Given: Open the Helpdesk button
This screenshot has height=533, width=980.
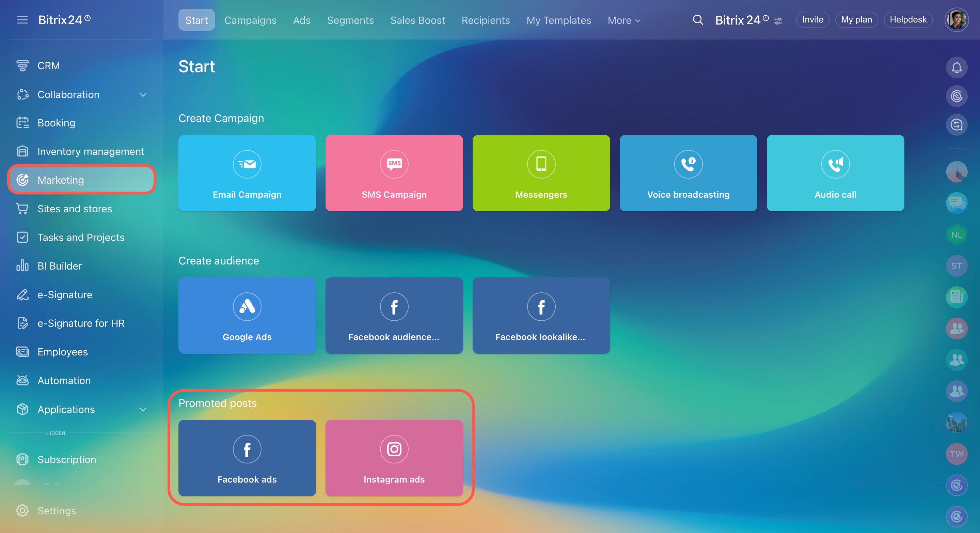Looking at the screenshot, I should coord(908,20).
